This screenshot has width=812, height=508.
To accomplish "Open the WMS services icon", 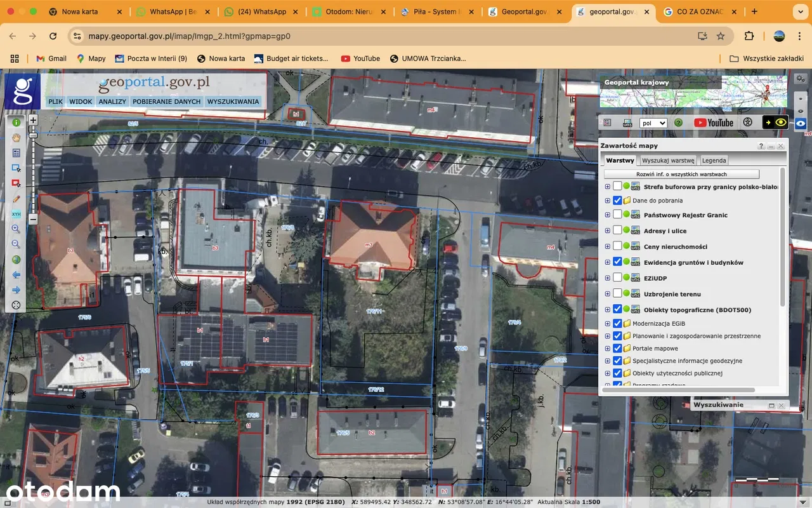I will [x=627, y=123].
